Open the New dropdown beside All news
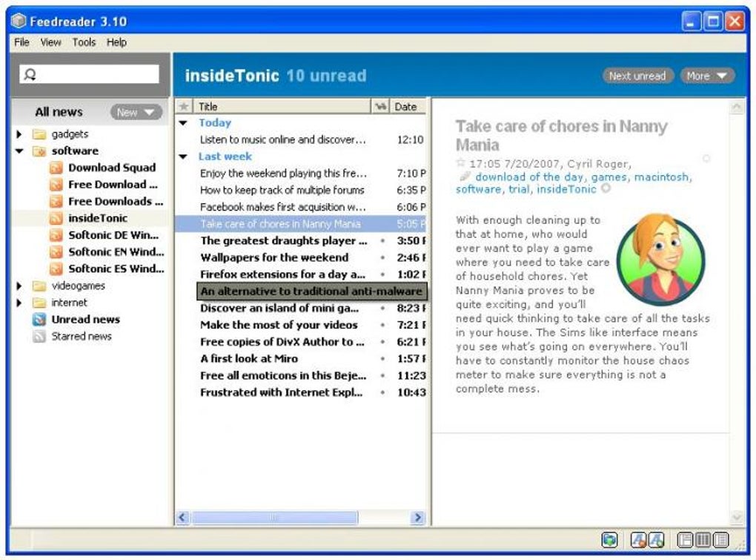The height and width of the screenshot is (560, 756). pos(136,113)
